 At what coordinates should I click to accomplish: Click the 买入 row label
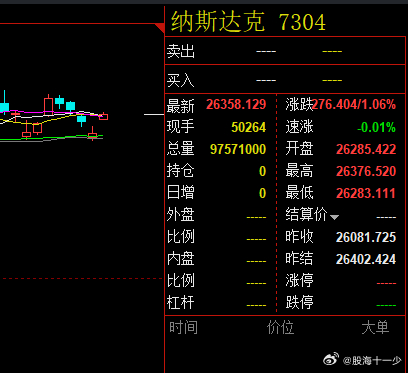(x=181, y=80)
